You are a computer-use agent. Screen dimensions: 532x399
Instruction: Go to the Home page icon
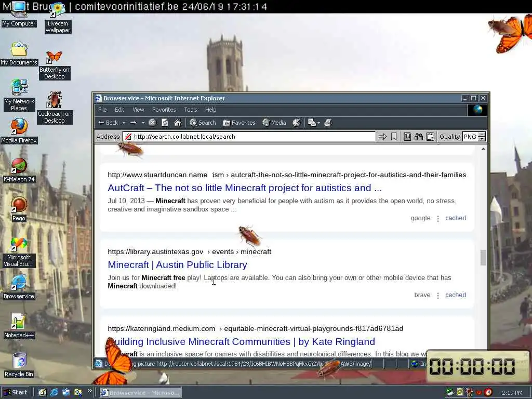[178, 123]
